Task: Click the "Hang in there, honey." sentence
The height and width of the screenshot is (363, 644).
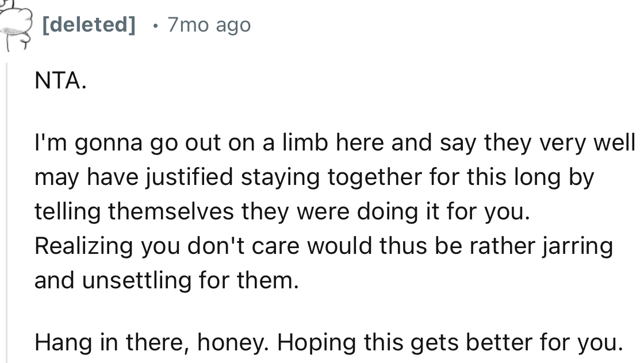Action: coord(150,342)
